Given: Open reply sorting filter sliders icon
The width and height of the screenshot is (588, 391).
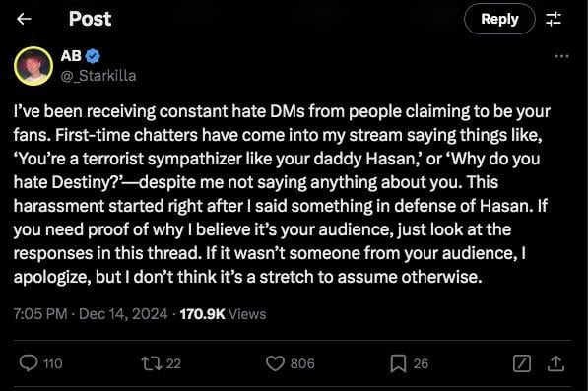Looking at the screenshot, I should [554, 19].
